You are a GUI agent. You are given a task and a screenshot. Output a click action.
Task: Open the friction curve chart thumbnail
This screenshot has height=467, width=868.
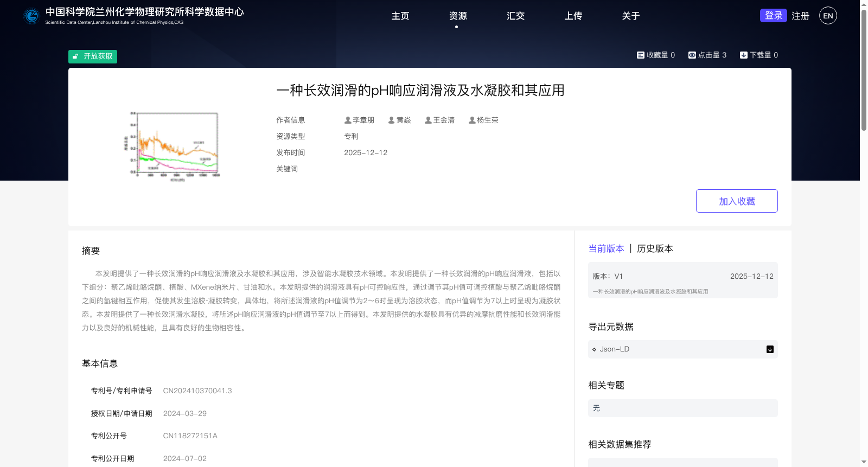171,146
